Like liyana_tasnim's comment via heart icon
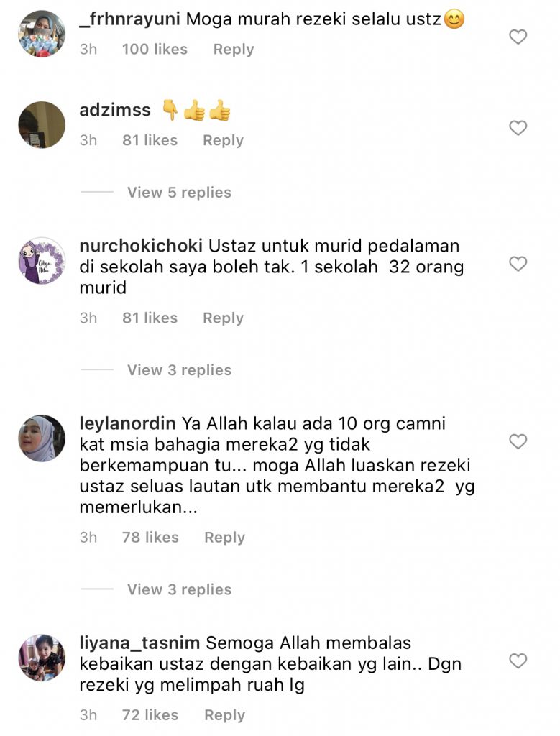The image size is (560, 736). click(x=518, y=661)
